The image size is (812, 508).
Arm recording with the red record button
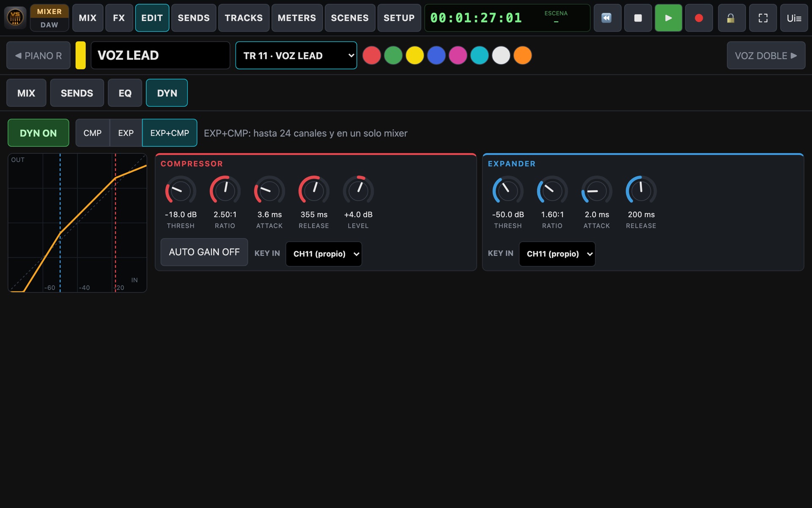(699, 18)
